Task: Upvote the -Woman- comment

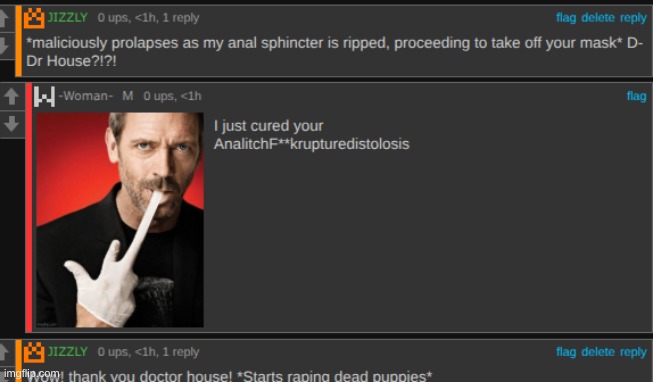Action: [11, 97]
